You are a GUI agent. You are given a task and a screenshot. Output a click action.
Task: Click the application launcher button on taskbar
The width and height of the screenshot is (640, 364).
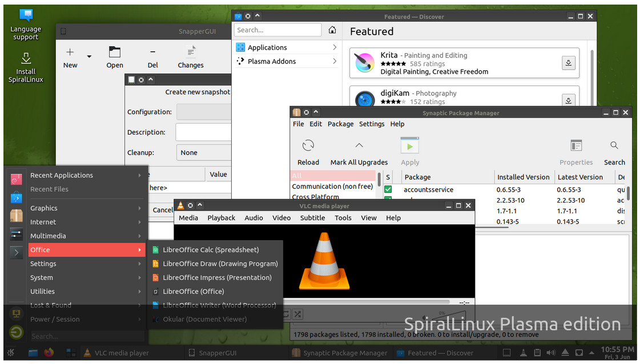11,353
